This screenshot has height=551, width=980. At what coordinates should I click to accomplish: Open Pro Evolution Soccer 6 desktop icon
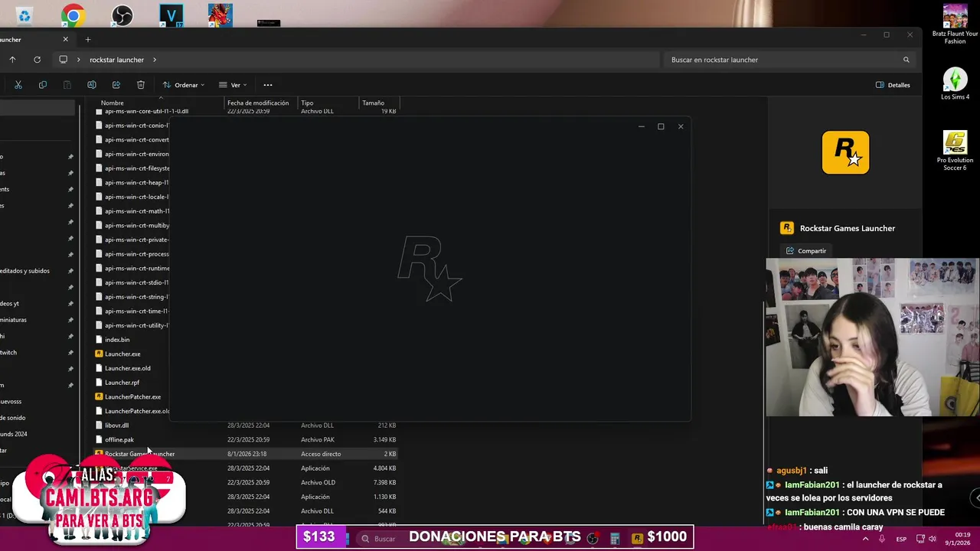(x=955, y=151)
